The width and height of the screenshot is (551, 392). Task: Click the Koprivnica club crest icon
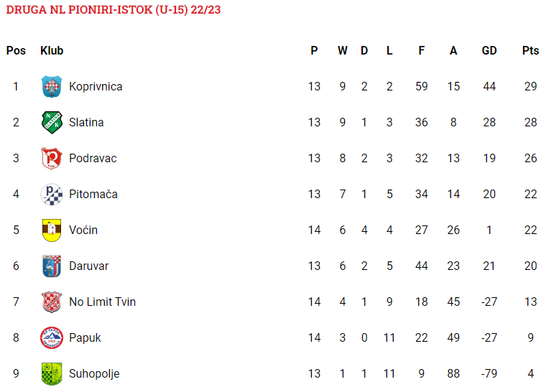pos(52,86)
